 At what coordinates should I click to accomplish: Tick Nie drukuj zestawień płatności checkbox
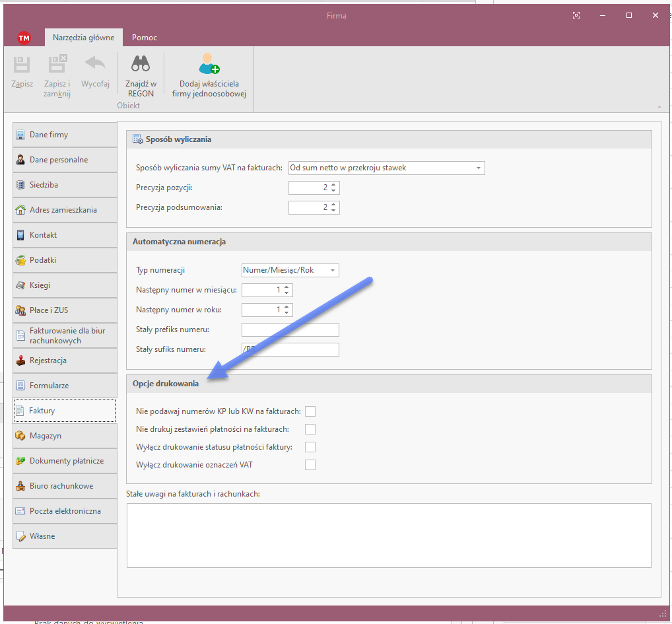(x=310, y=429)
